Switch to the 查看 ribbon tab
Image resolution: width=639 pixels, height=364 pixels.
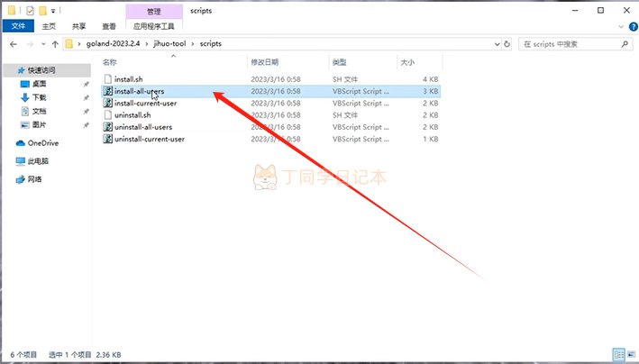108,27
